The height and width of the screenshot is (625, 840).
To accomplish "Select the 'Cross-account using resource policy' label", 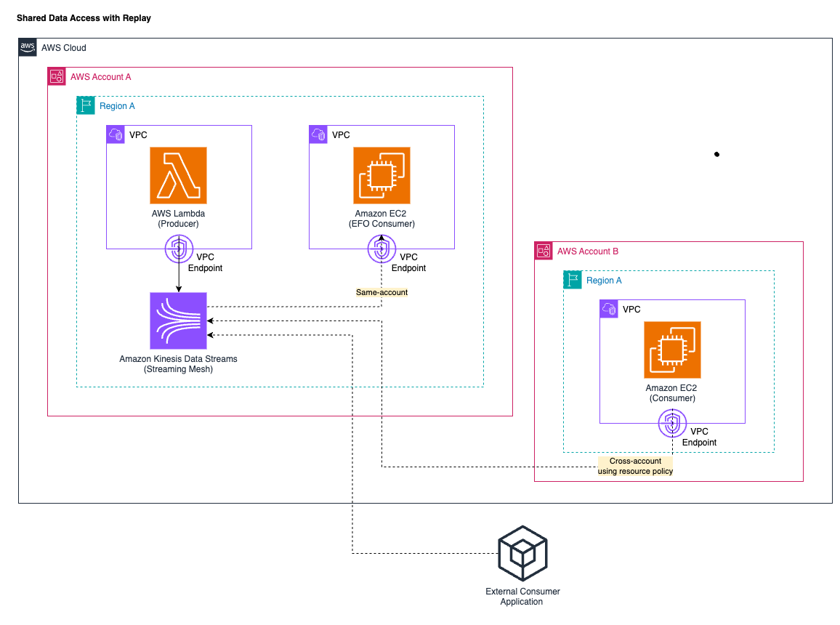I will [x=635, y=466].
